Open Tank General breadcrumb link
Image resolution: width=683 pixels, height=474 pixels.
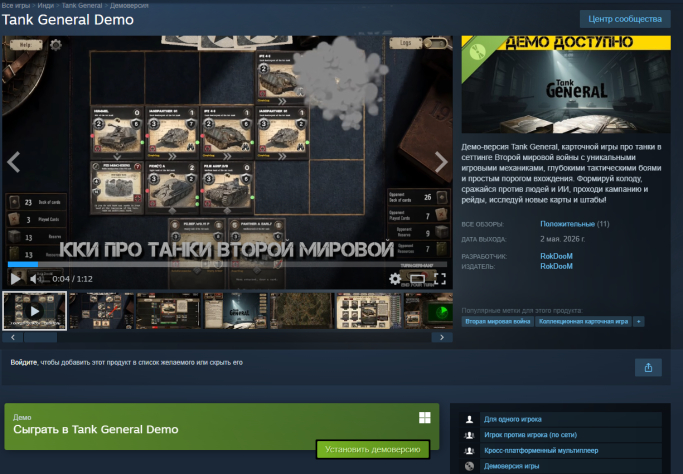82,6
